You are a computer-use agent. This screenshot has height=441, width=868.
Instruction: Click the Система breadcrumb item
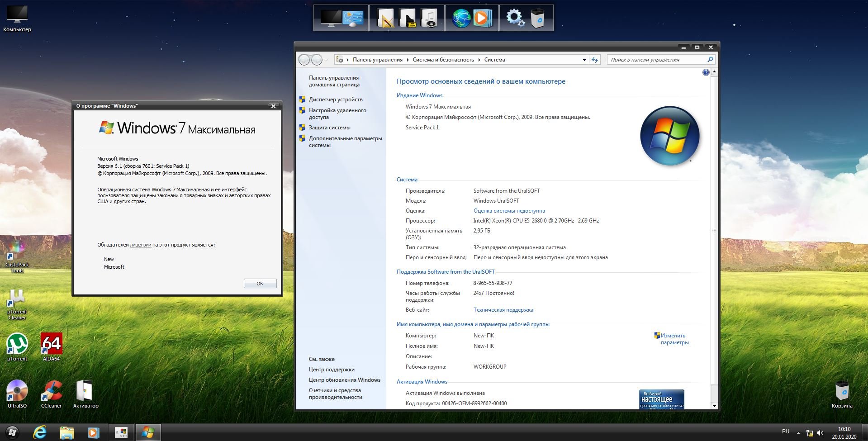tap(494, 60)
